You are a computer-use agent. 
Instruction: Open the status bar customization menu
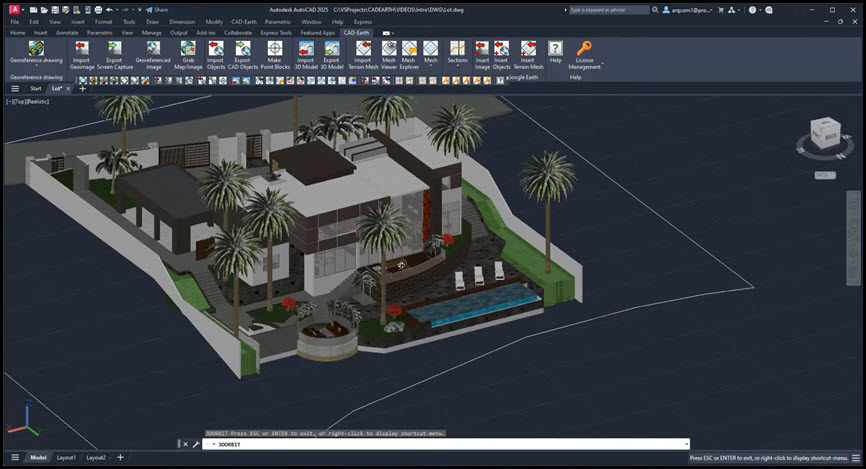856,458
